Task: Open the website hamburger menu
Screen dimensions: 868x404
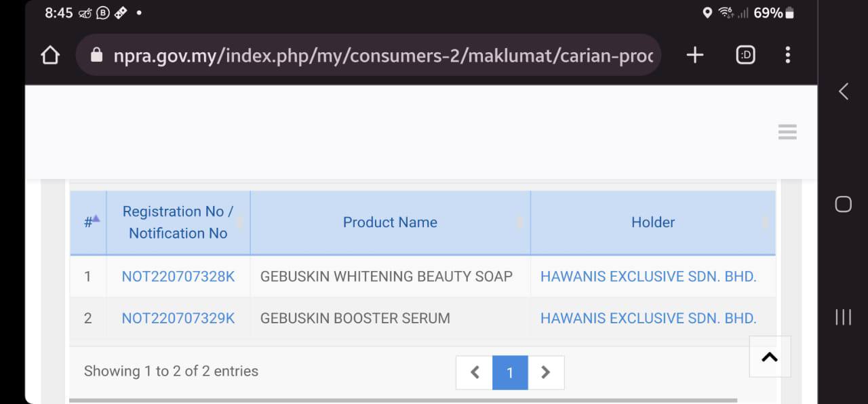Action: pyautogui.click(x=787, y=132)
